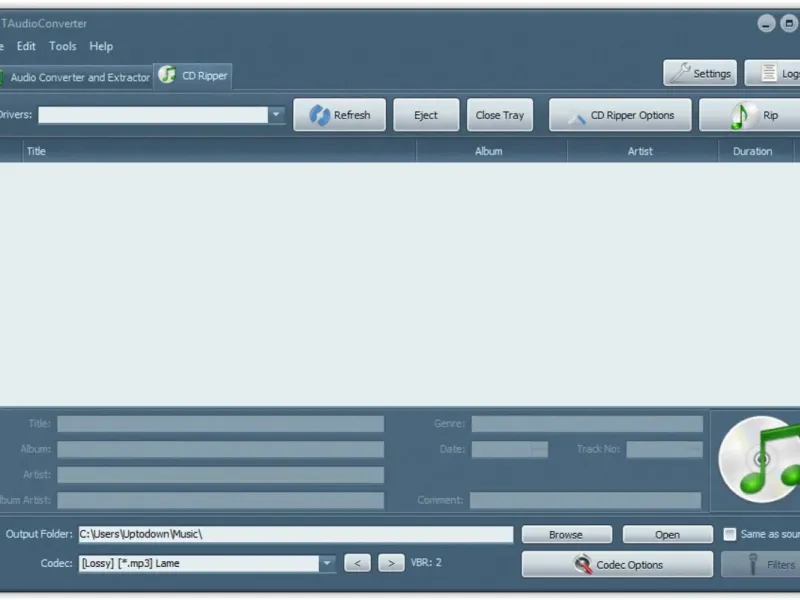
Task: Open the Tools menu
Action: tap(62, 46)
